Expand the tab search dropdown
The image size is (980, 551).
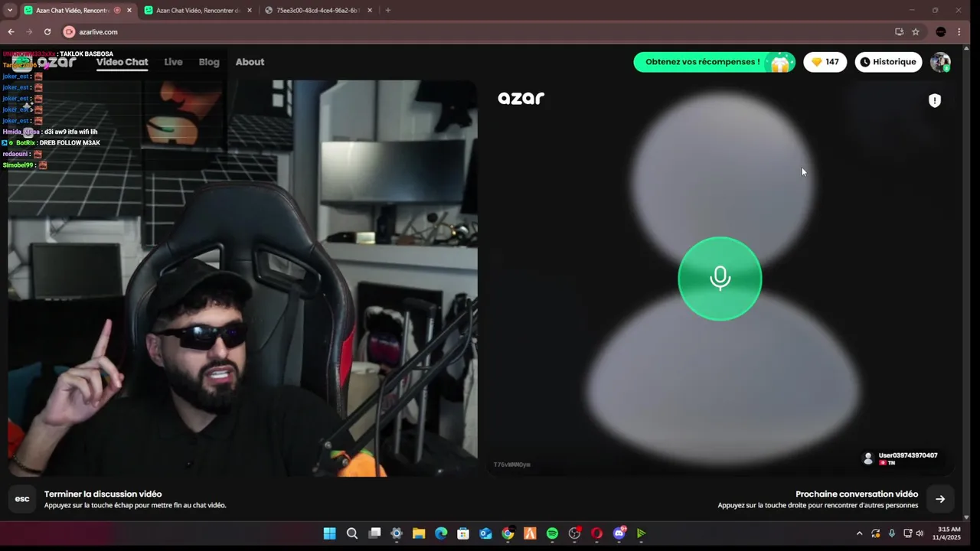pyautogui.click(x=9, y=10)
